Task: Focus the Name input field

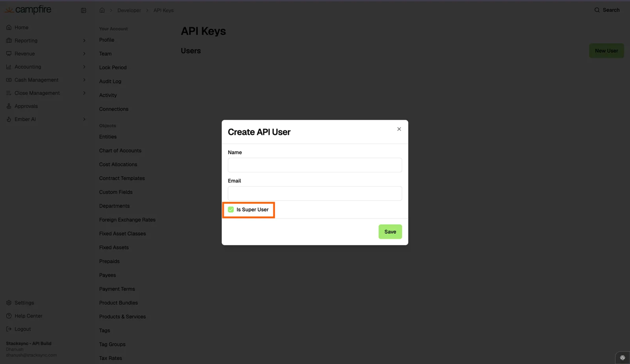Action: pyautogui.click(x=315, y=165)
